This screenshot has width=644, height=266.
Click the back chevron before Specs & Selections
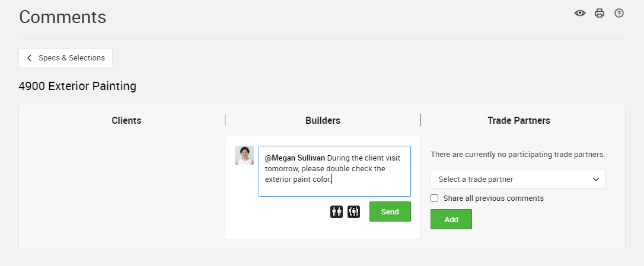pyautogui.click(x=29, y=58)
